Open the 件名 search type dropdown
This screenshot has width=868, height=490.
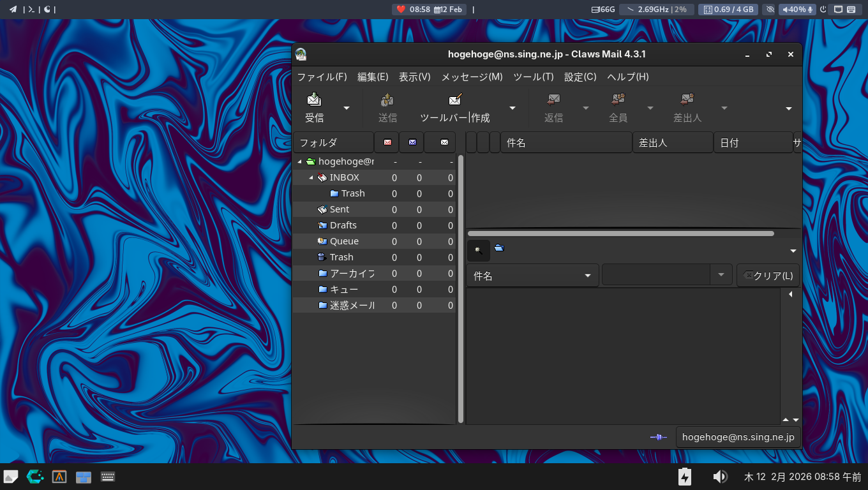pos(533,276)
